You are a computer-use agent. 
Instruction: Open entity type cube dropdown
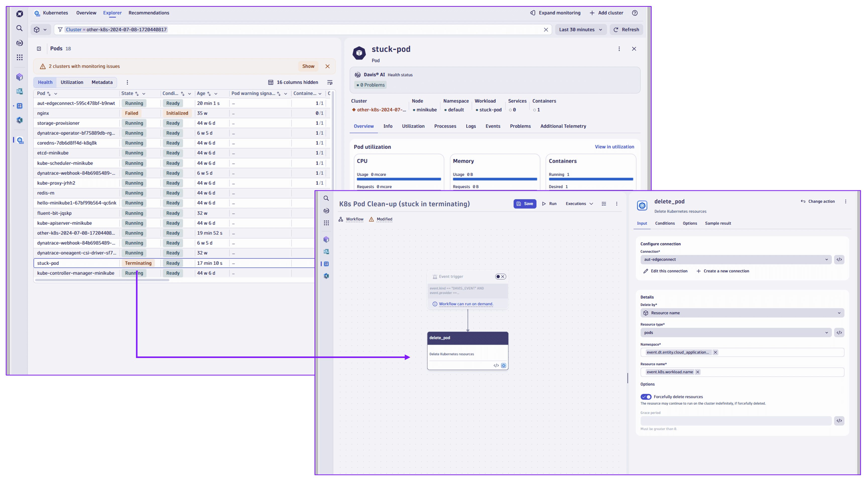pyautogui.click(x=40, y=30)
